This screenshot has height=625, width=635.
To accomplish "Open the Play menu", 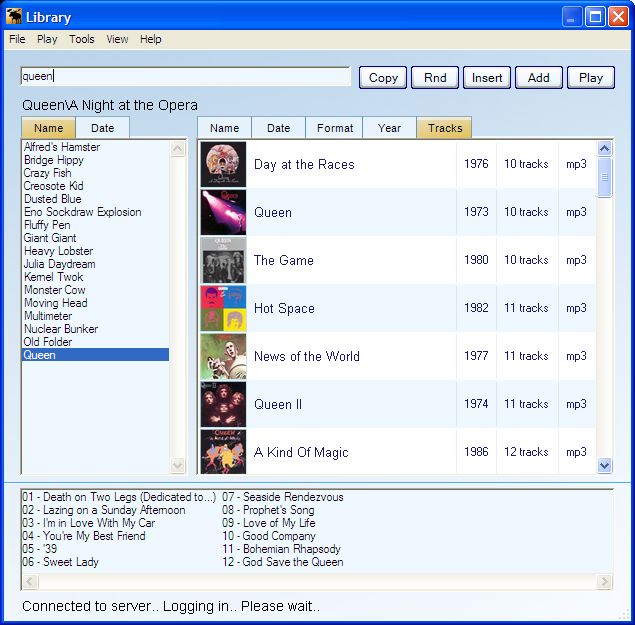I will 47,39.
